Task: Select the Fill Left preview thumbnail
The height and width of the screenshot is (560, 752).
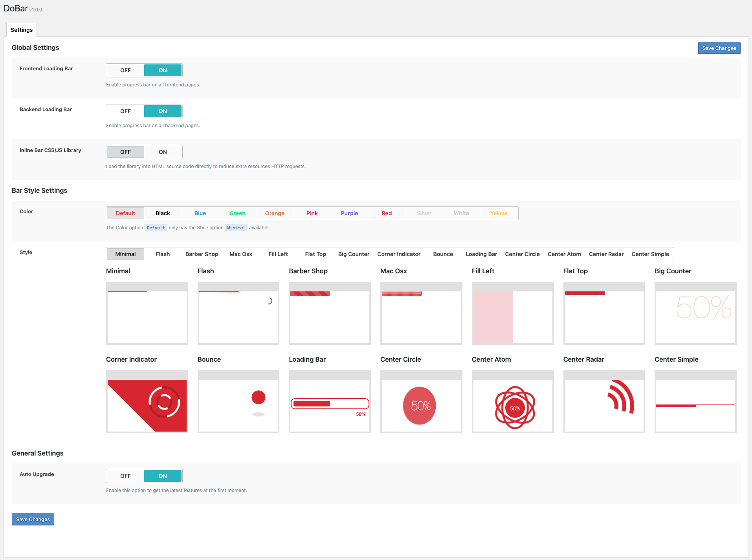Action: pos(513,313)
